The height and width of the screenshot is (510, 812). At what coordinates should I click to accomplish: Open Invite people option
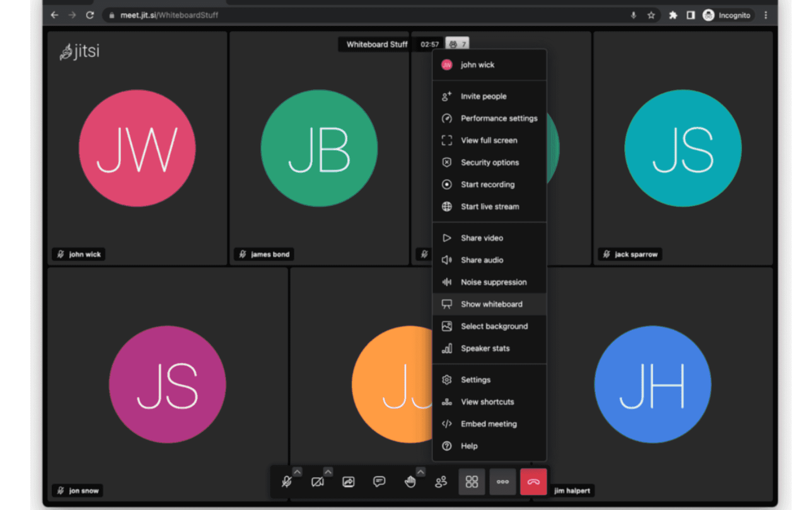click(483, 96)
